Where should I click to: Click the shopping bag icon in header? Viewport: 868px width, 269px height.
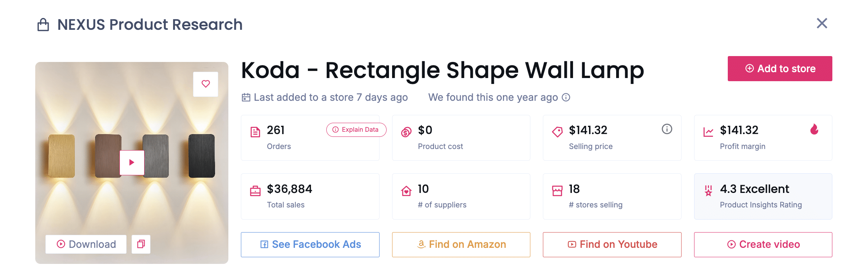(x=43, y=25)
